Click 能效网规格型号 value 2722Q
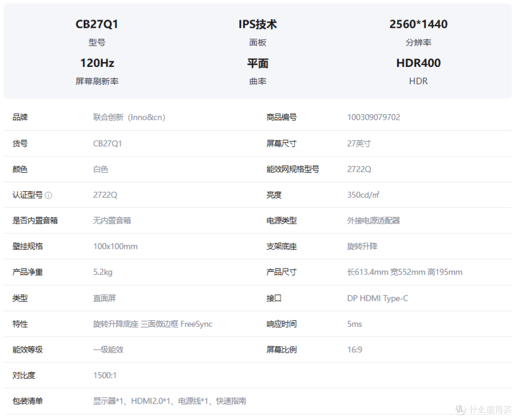Image resolution: width=516 pixels, height=420 pixels. coord(359,169)
